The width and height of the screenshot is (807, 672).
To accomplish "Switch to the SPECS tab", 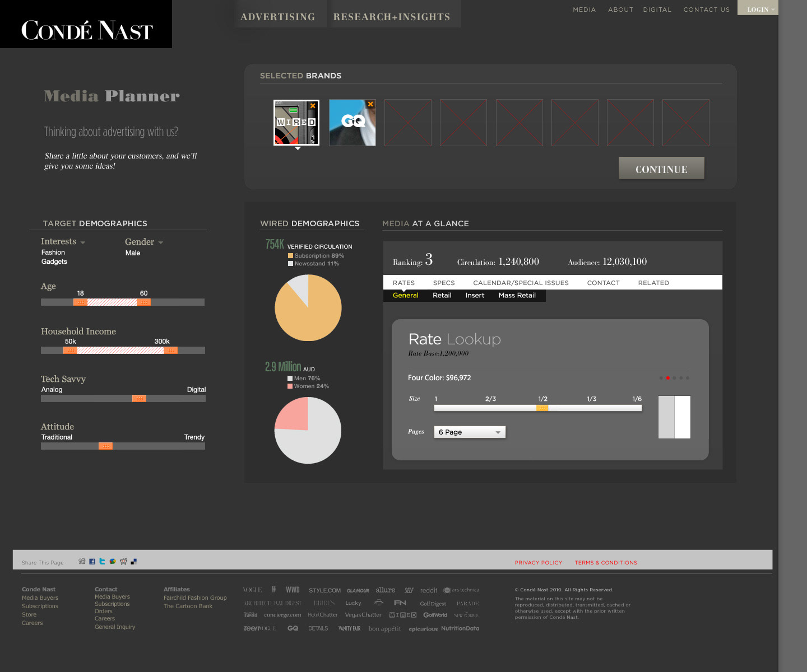I will click(x=444, y=283).
